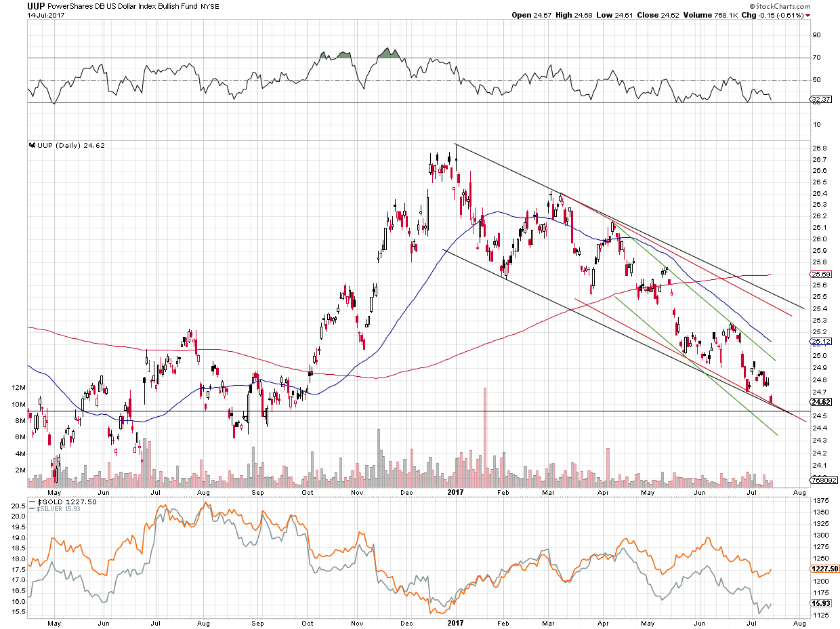
Task: Click the orange 1227.50 gold price tag
Action: point(824,569)
